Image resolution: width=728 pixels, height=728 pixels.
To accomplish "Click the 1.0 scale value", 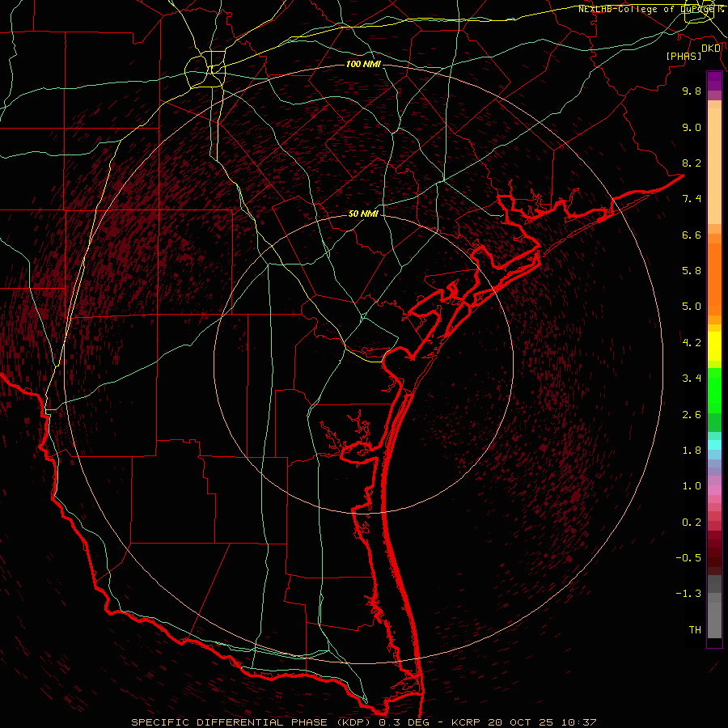I will [x=692, y=486].
